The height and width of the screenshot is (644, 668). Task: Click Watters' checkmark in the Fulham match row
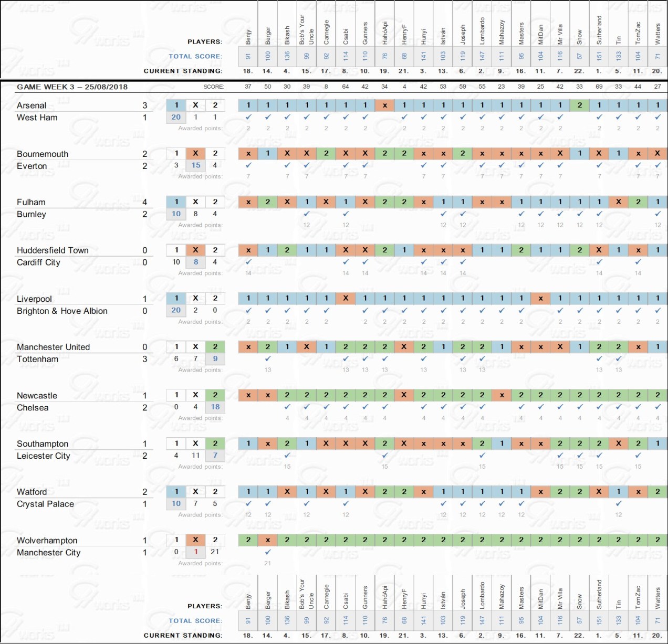point(657,214)
